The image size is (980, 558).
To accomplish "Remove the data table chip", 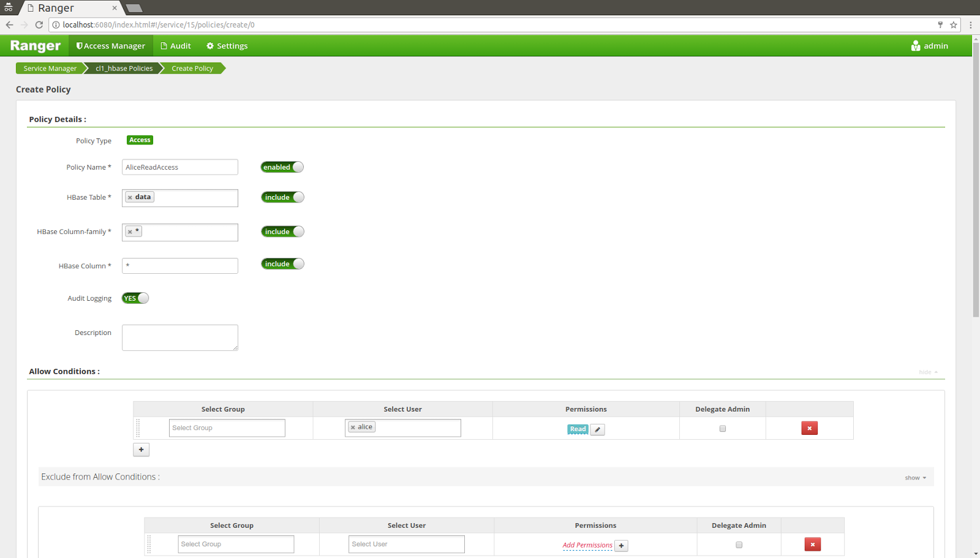I will point(130,197).
